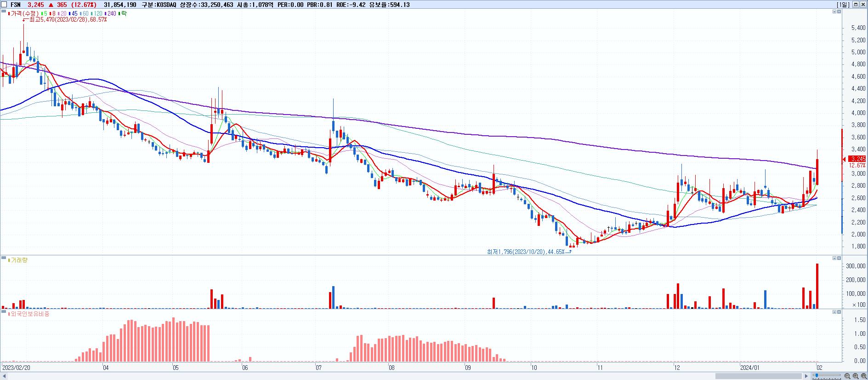Close the FSN chart window
Image resolution: width=868 pixels, height=380 pixels.
click(x=863, y=4)
